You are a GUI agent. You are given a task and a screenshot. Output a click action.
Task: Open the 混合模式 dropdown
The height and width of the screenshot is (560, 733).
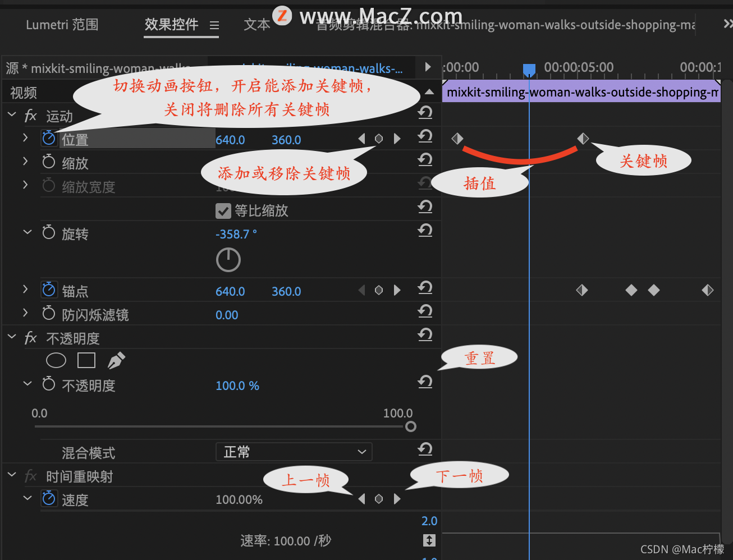coord(294,452)
